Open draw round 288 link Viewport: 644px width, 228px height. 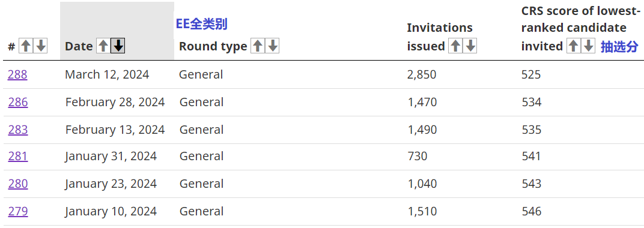click(x=17, y=74)
